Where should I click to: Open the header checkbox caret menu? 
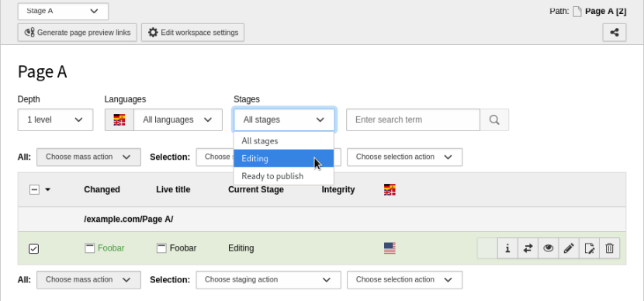[47, 190]
